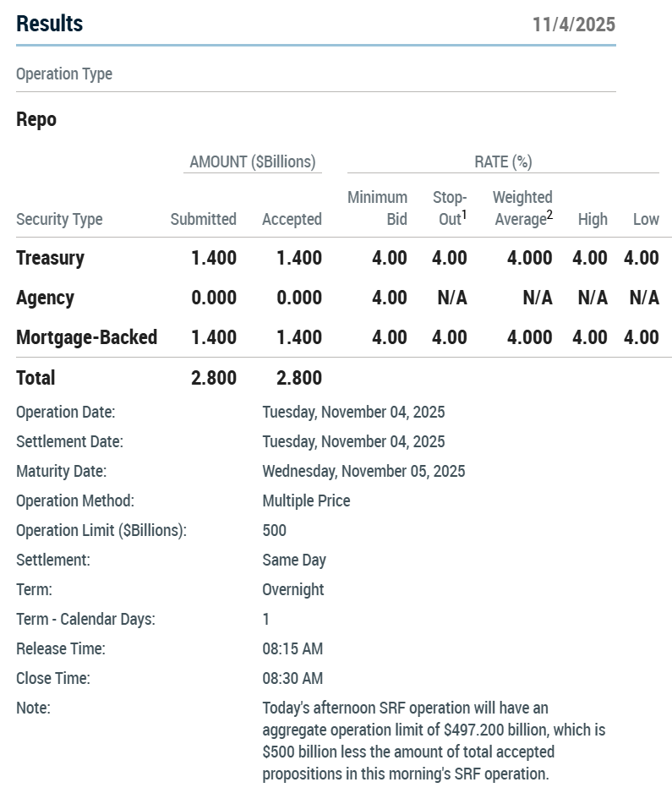This screenshot has height=804, width=672.
Task: Select the Mortgage-Backed row label
Action: [x=86, y=337]
